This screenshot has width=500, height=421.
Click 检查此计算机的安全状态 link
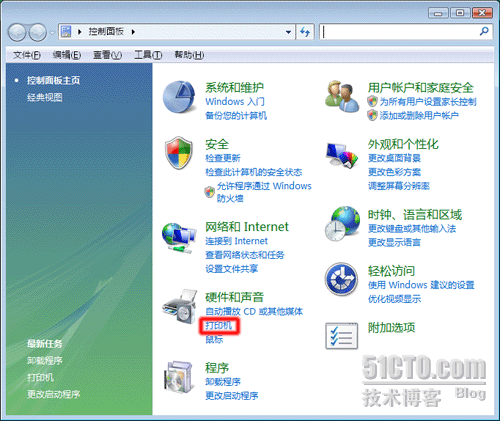253,172
